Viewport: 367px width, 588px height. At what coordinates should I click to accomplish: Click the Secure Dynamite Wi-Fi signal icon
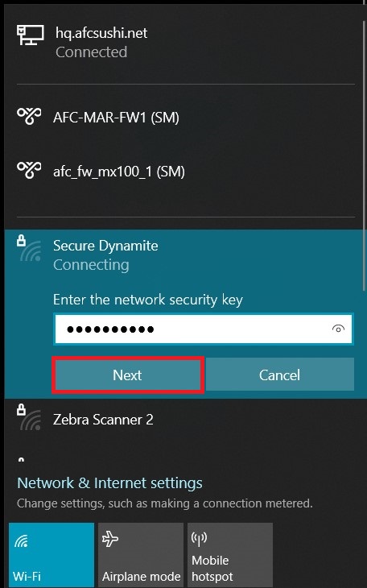[30, 248]
